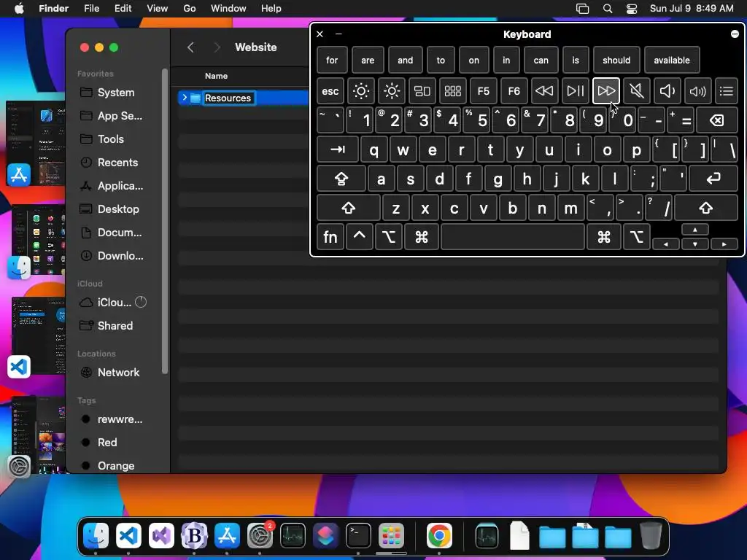The height and width of the screenshot is (560, 747).
Task: Toggle the left command key
Action: [x=421, y=237]
